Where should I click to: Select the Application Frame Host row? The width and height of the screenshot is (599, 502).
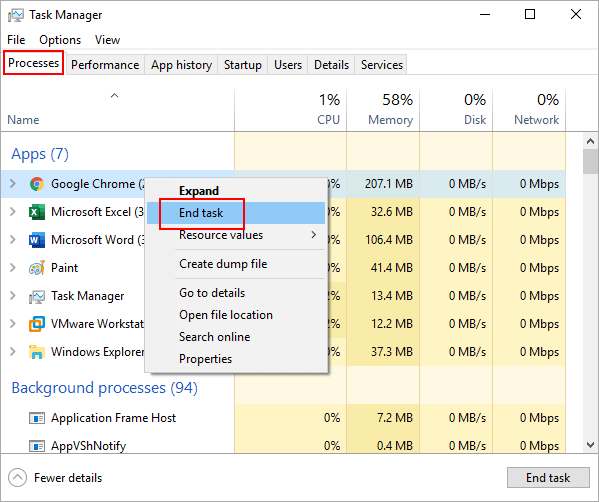(x=283, y=418)
